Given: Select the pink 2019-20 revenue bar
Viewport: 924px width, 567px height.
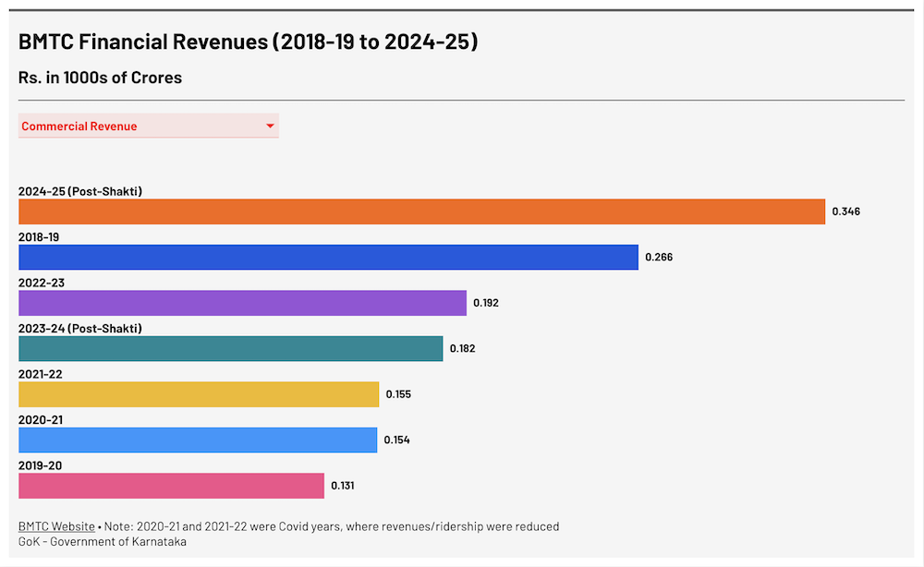Looking at the screenshot, I should [x=171, y=485].
